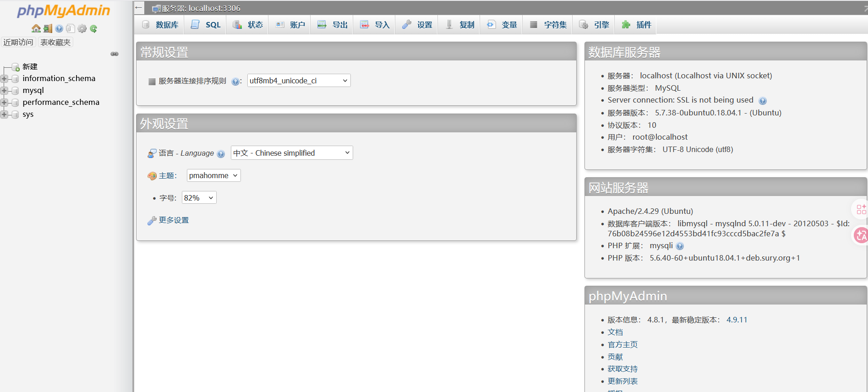This screenshot has width=868, height=392.
Task: Open the utf8mb4_unicode_ci collation dropdown
Action: point(299,81)
